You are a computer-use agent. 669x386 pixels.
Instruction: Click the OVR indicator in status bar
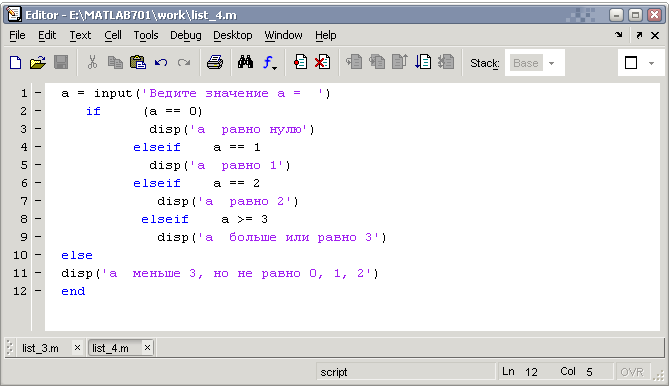[632, 372]
